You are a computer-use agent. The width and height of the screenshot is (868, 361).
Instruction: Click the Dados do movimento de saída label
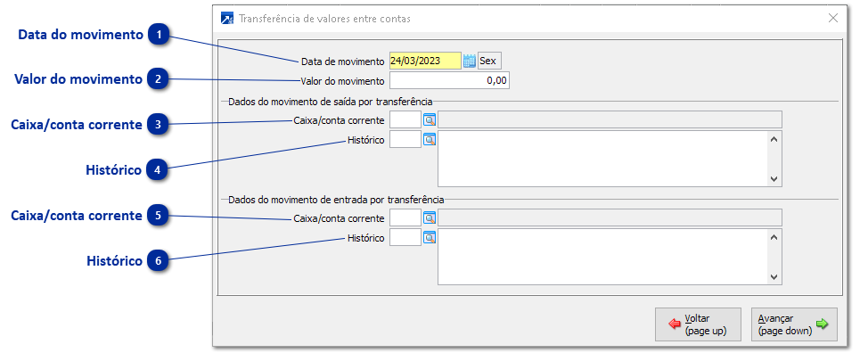click(331, 102)
